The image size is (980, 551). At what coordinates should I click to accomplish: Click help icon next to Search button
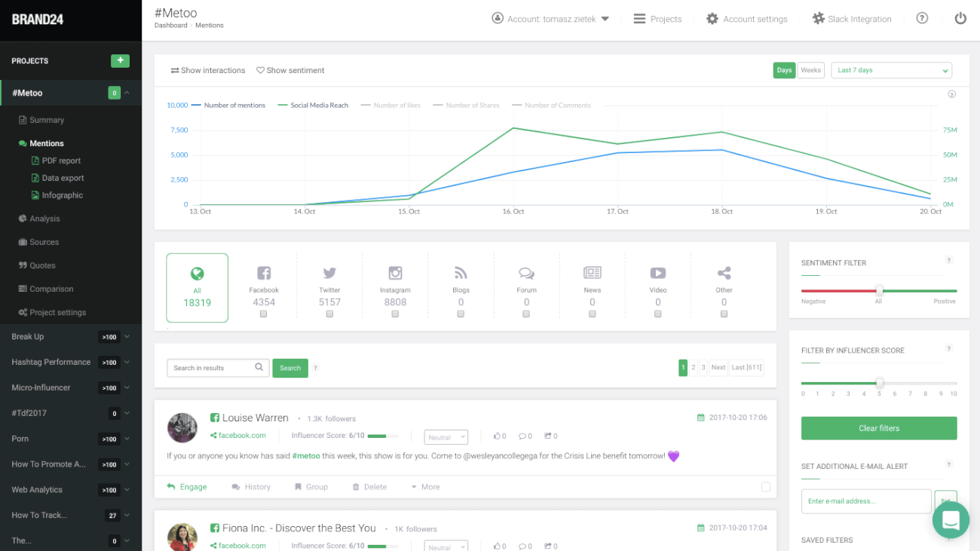[x=316, y=368]
